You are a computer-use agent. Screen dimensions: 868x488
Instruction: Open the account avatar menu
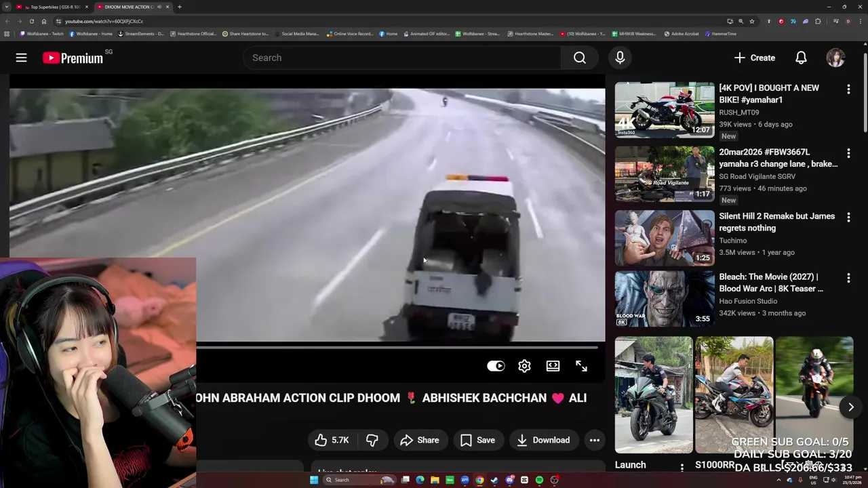pyautogui.click(x=835, y=58)
